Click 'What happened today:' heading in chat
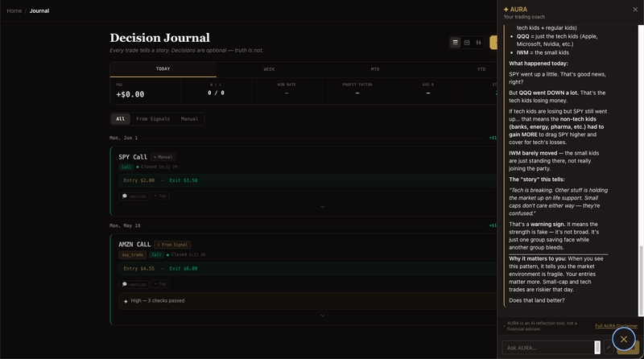644x359 pixels. 539,64
